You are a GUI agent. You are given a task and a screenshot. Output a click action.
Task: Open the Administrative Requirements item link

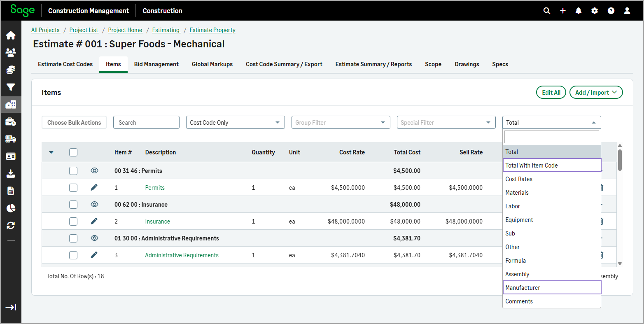(x=182, y=255)
